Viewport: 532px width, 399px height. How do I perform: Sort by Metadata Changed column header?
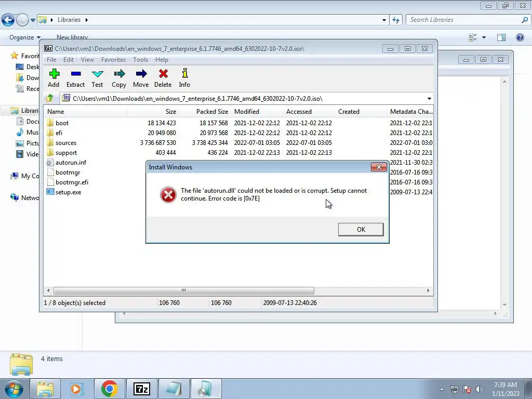click(410, 112)
